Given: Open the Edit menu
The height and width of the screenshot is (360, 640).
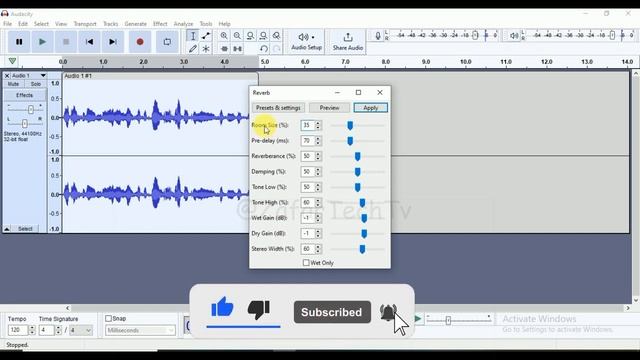Looking at the screenshot, I should (x=23, y=24).
